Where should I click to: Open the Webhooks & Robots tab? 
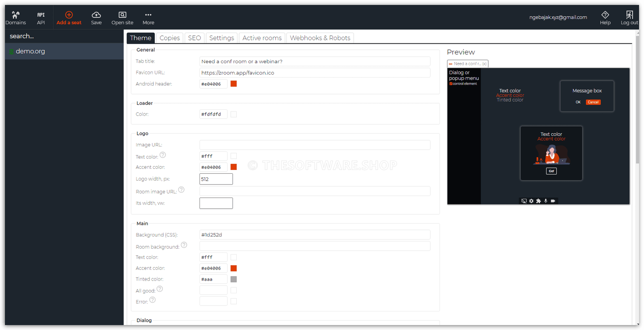pos(320,38)
